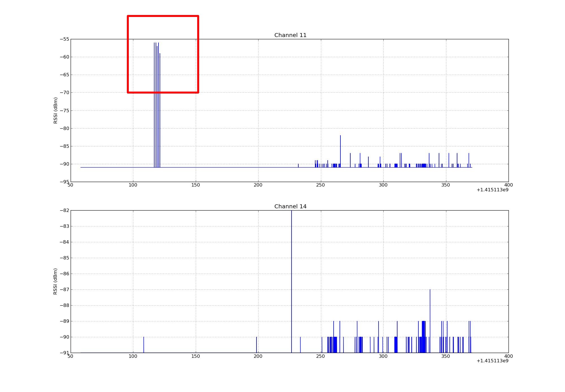Click the 350 x-axis tick under Channel 11
The height and width of the screenshot is (392, 565).
tap(446, 185)
